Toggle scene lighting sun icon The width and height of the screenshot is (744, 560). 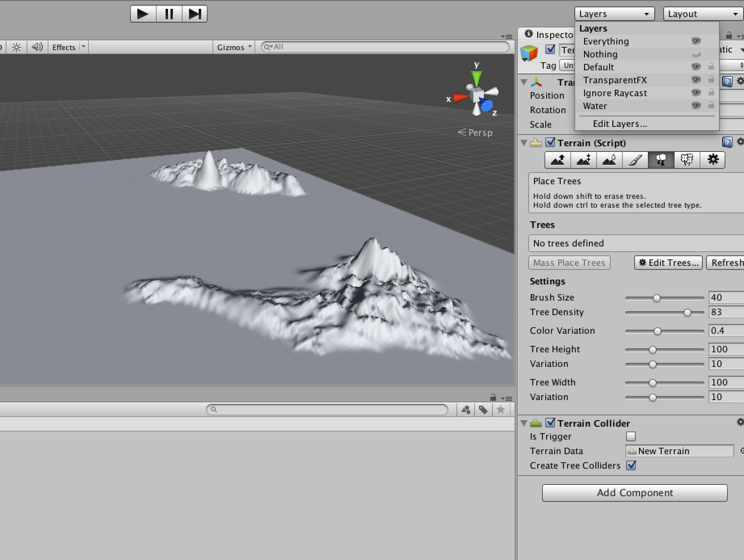point(17,47)
